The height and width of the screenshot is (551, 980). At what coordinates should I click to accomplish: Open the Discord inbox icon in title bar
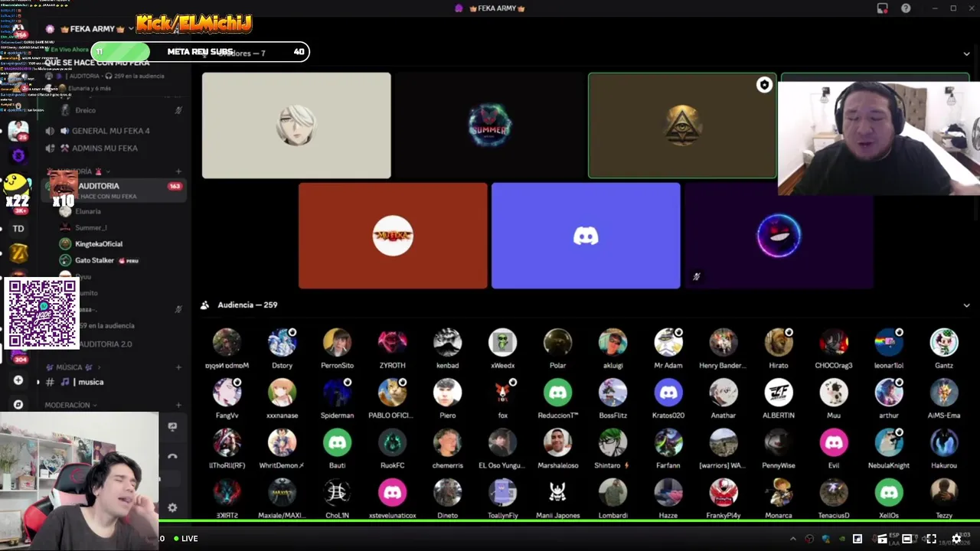click(882, 8)
